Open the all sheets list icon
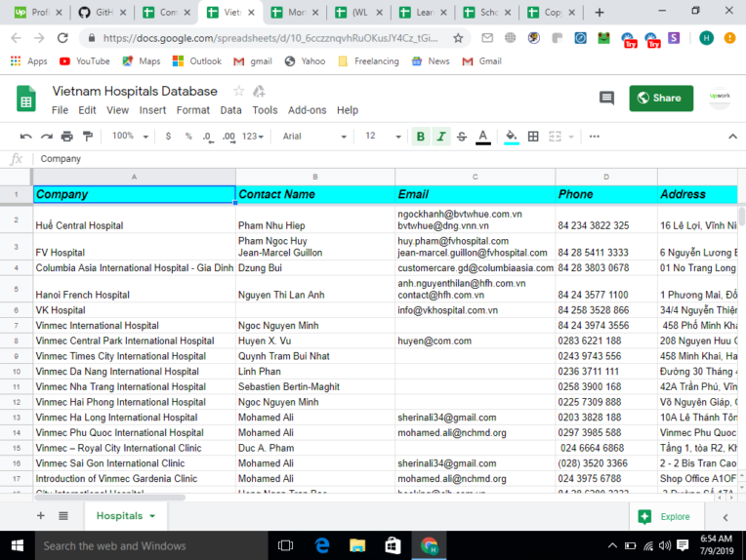Viewport: 746px width, 560px height. tap(63, 516)
